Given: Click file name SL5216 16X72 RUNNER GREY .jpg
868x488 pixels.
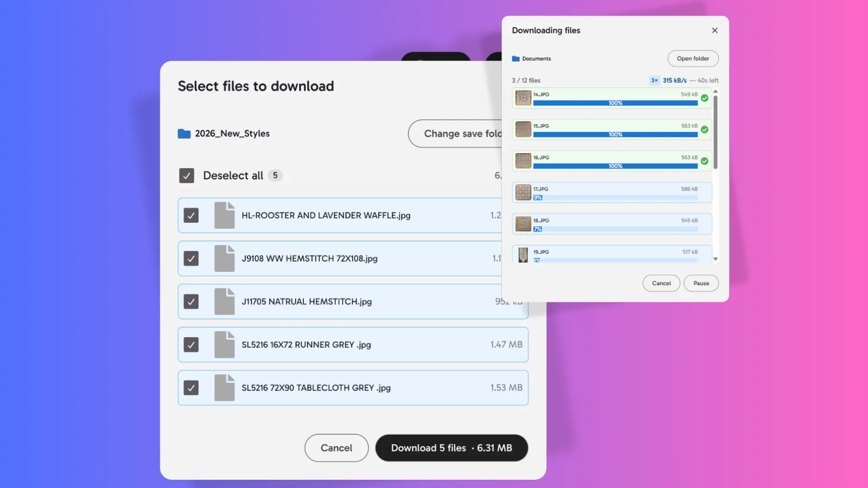Looking at the screenshot, I should [x=306, y=345].
